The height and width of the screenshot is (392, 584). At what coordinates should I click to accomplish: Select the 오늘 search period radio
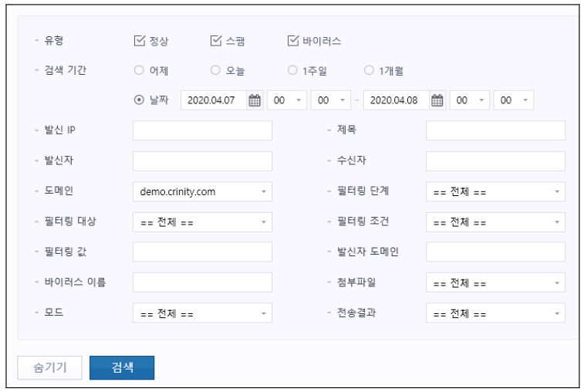coord(215,70)
